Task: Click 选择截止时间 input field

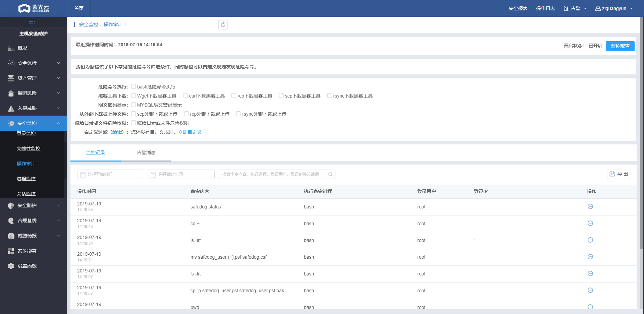Action: (181, 174)
